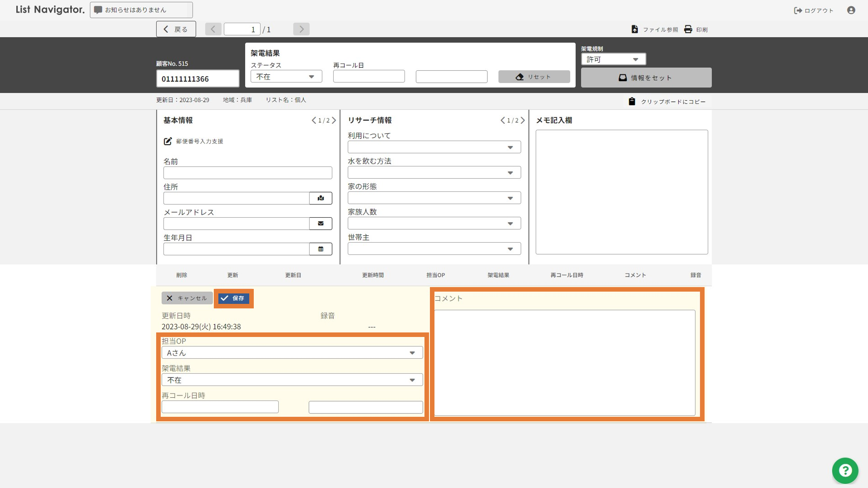Click the reset button in call result

click(534, 77)
